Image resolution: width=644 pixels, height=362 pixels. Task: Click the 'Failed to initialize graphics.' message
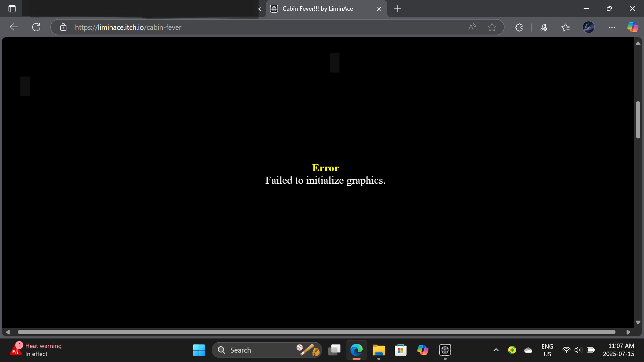(x=325, y=180)
